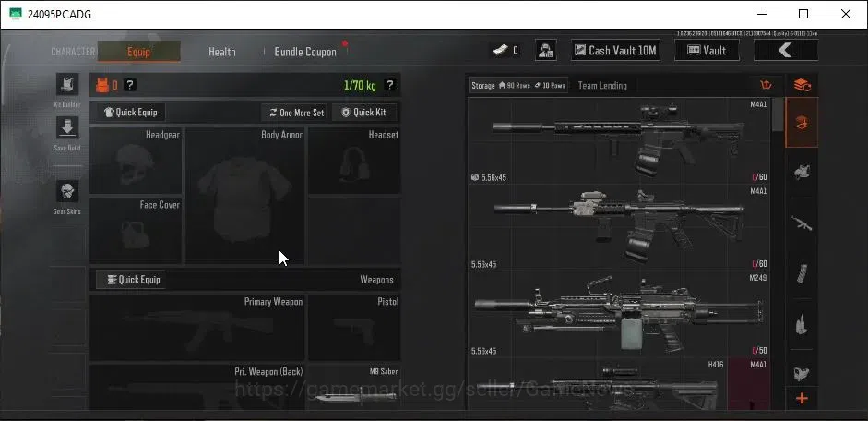Screen dimensions: 868x421
Task: Select the empty Pistol slot
Action: 354,328
